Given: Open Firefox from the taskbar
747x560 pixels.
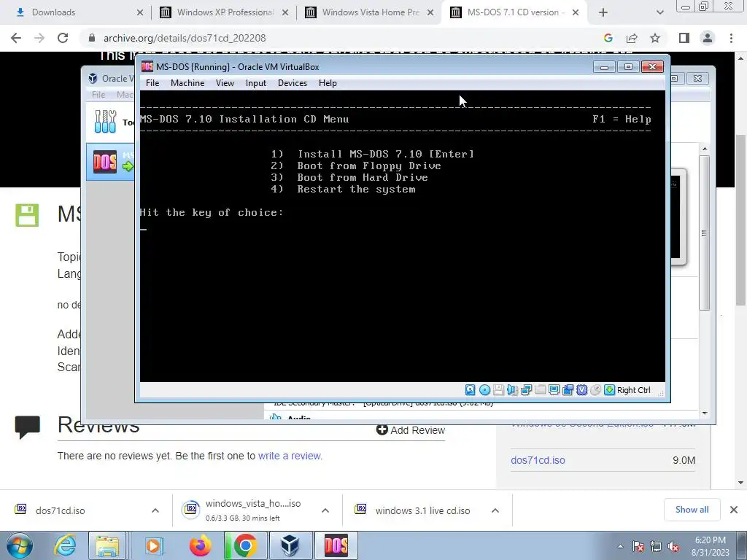Looking at the screenshot, I should 200,545.
